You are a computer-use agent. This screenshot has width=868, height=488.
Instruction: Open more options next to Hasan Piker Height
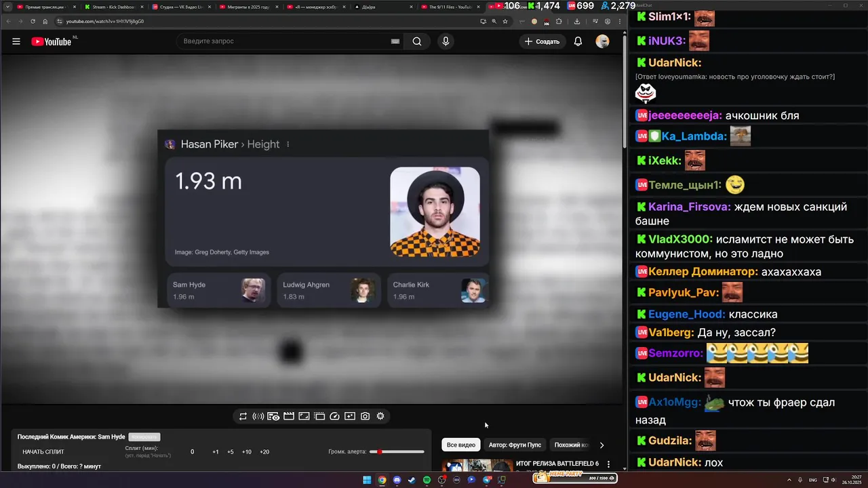[x=288, y=144]
